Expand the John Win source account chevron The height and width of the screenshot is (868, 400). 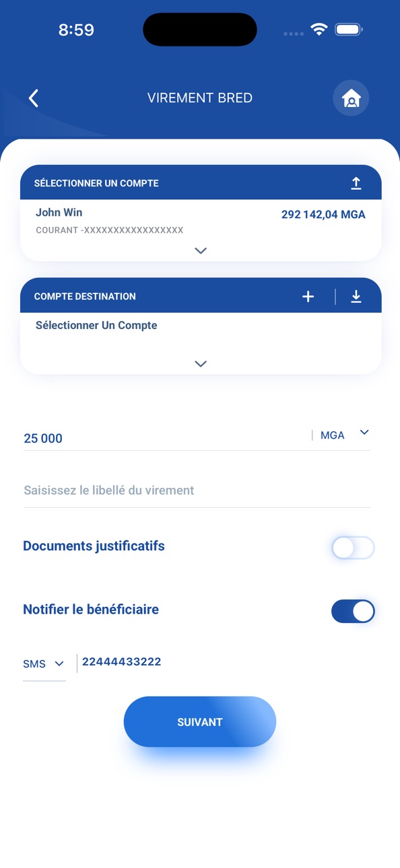[201, 251]
